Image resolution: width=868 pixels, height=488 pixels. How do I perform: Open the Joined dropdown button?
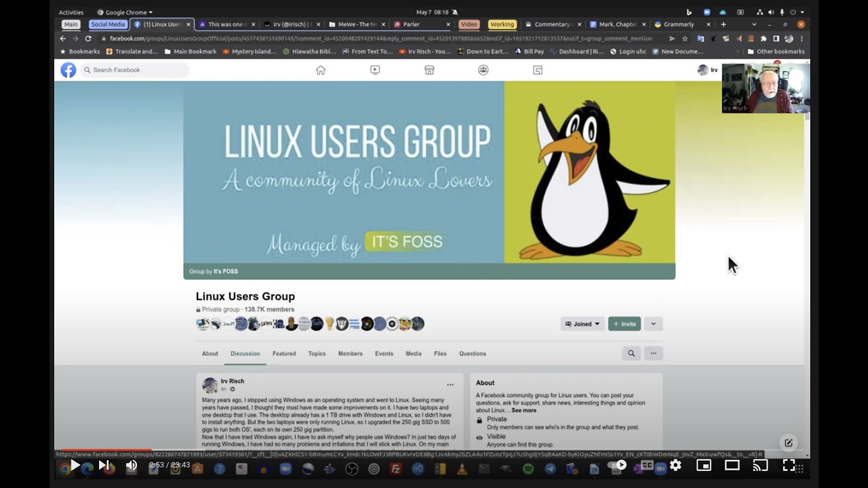pos(583,324)
